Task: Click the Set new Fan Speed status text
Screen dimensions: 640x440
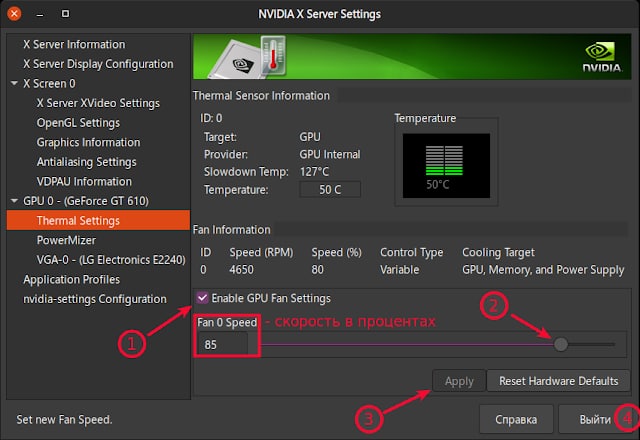Action: [x=64, y=420]
